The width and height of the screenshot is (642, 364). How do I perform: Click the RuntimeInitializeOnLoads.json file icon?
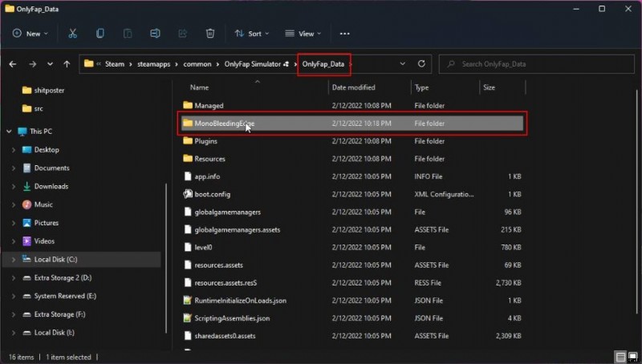tap(188, 300)
